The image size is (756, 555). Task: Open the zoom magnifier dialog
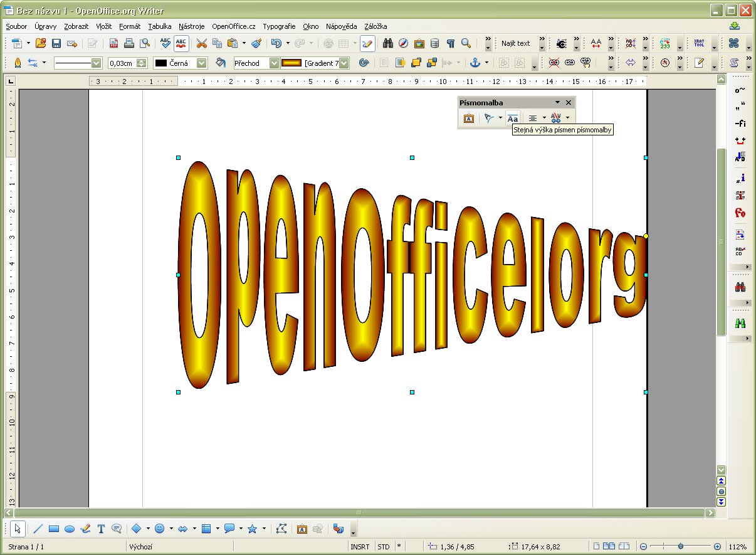click(466, 43)
